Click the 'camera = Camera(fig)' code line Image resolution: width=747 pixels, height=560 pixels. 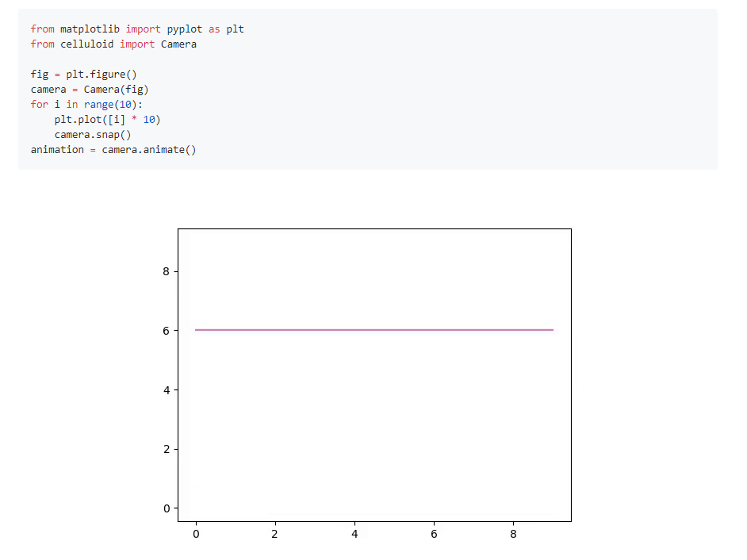click(90, 90)
